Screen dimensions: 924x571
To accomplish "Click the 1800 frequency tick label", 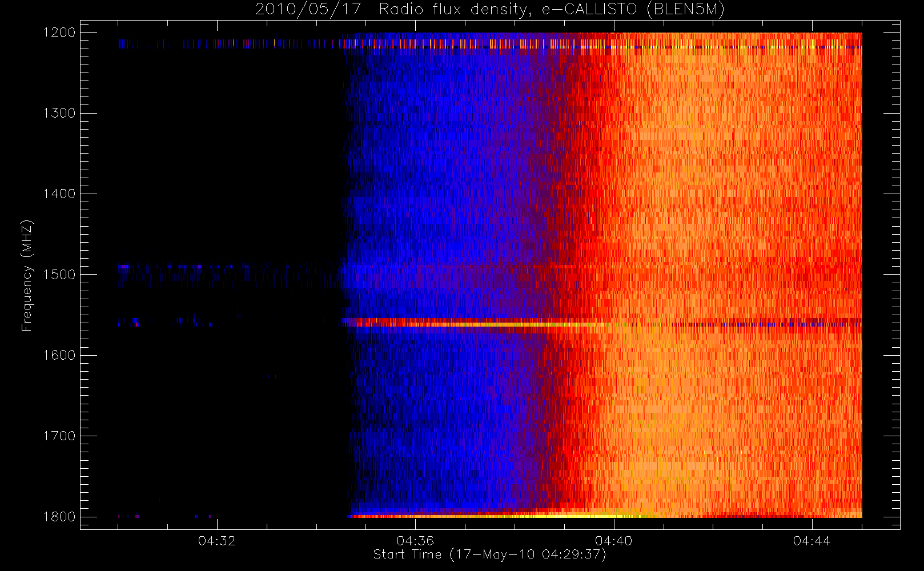I will tap(59, 517).
